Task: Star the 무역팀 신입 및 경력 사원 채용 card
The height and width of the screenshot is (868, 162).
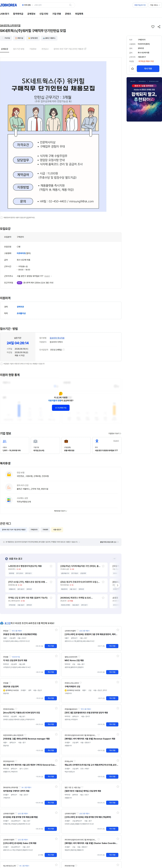Action: coord(51,598)
